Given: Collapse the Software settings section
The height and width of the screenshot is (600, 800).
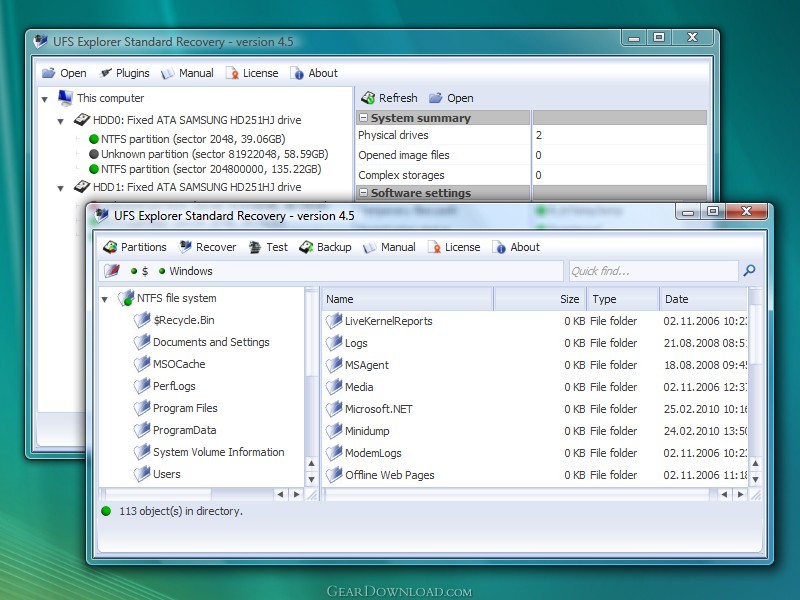Looking at the screenshot, I should 363,193.
